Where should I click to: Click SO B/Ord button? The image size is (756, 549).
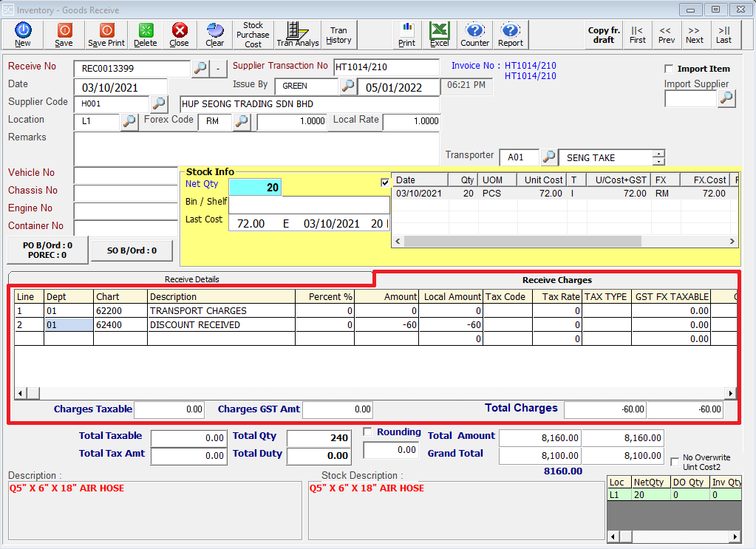pyautogui.click(x=132, y=250)
